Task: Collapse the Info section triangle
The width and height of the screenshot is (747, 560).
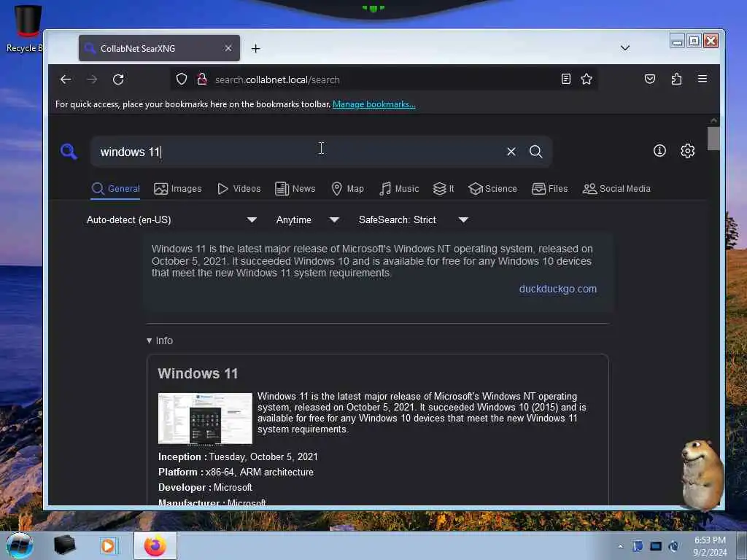Action: click(149, 341)
